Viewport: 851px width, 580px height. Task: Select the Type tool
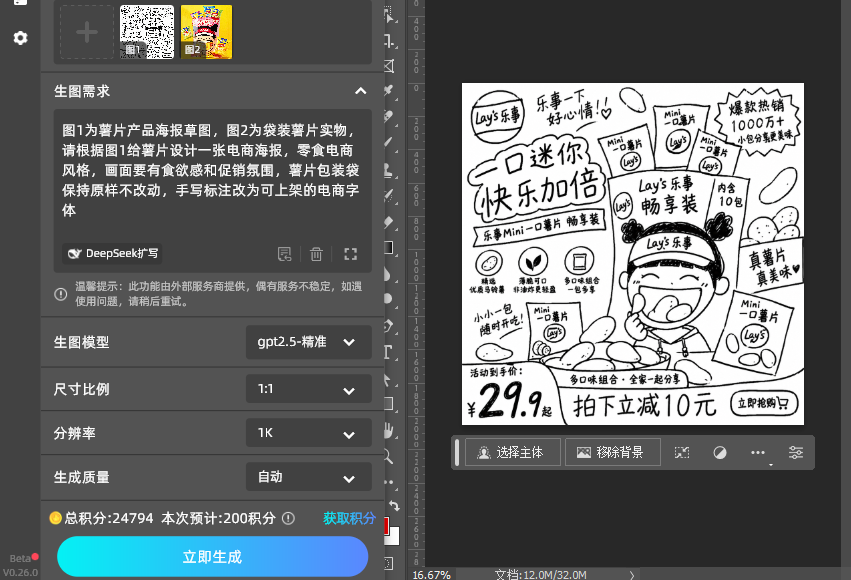coord(390,352)
